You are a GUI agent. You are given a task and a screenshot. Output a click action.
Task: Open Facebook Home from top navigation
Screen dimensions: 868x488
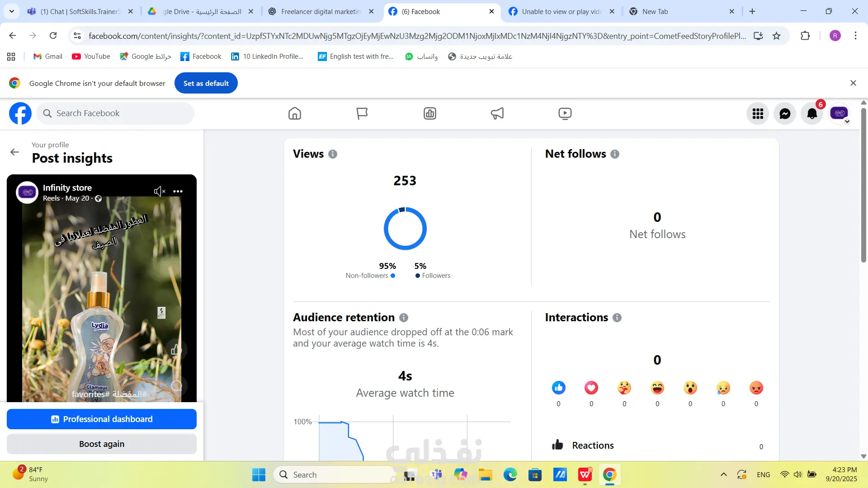[x=294, y=113]
